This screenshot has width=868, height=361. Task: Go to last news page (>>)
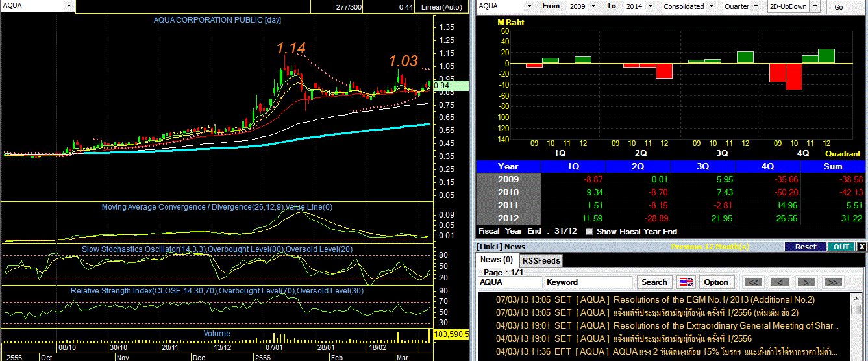point(833,282)
